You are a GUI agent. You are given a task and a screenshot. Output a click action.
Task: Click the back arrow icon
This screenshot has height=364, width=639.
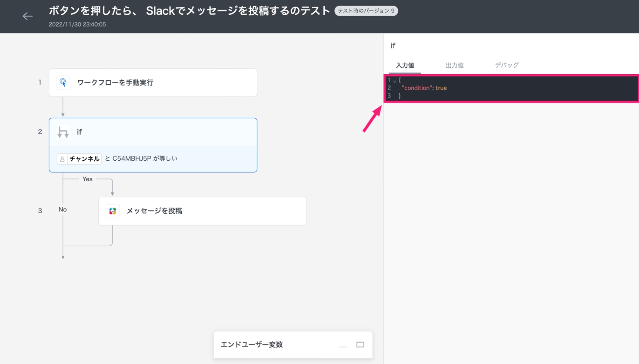27,16
